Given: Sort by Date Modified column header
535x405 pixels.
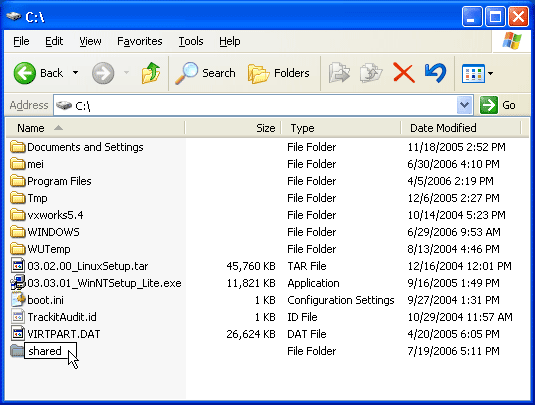Looking at the screenshot, I should pyautogui.click(x=461, y=128).
